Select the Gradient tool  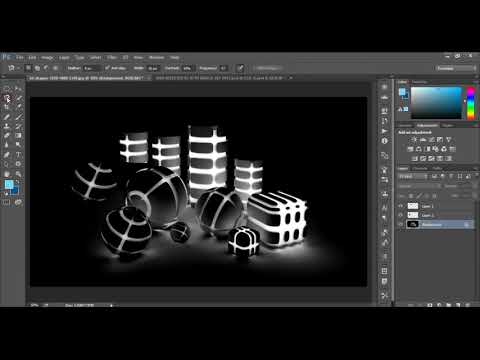tap(18, 136)
